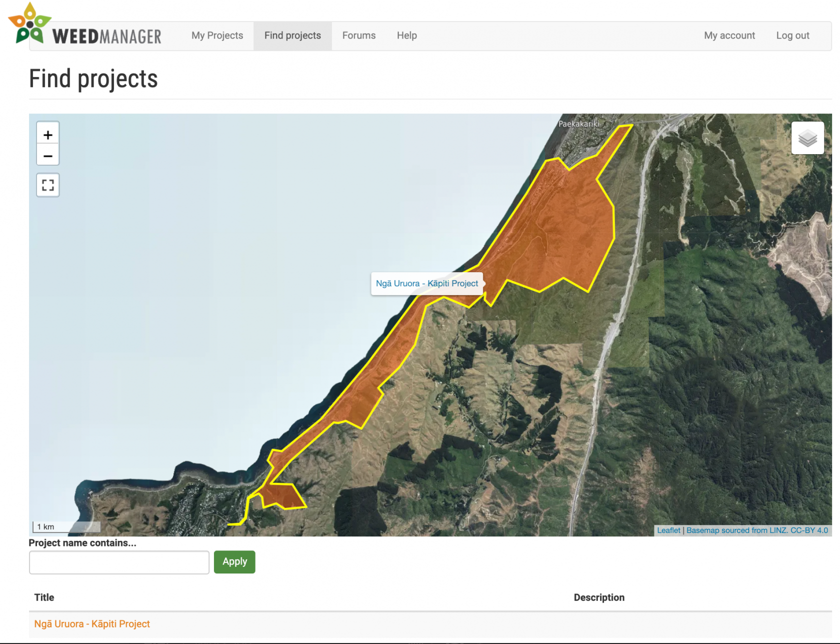
Task: Open Ngā Uruora - Kāpiti Project from table
Action: point(92,624)
